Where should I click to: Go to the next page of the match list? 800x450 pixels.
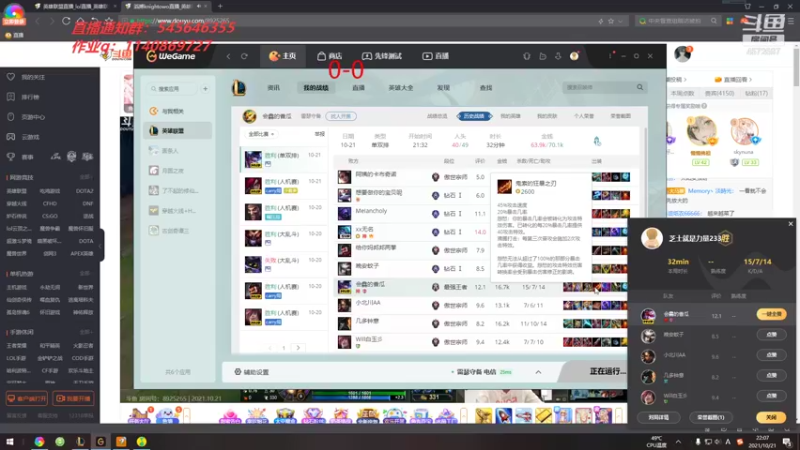click(298, 348)
